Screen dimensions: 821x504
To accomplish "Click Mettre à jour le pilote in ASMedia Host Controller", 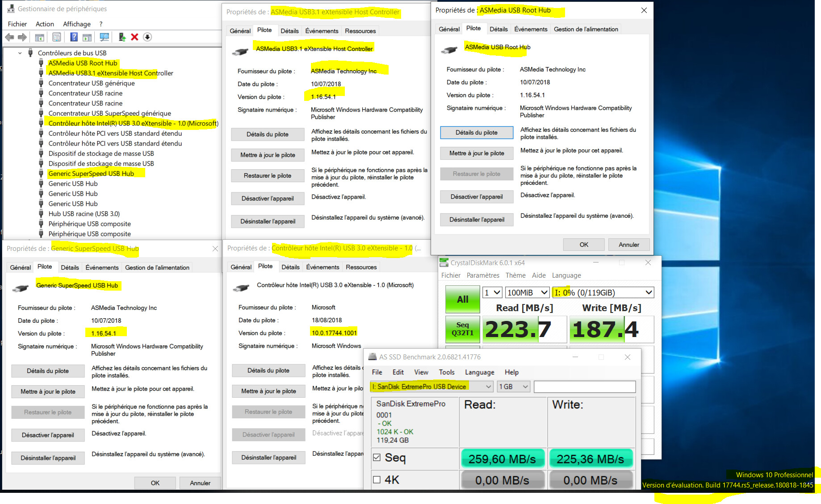I will [268, 155].
